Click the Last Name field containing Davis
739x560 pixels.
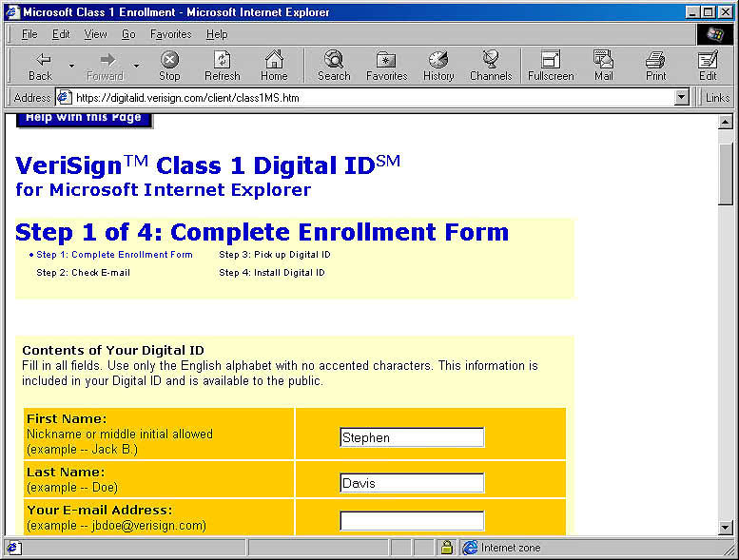click(x=412, y=483)
